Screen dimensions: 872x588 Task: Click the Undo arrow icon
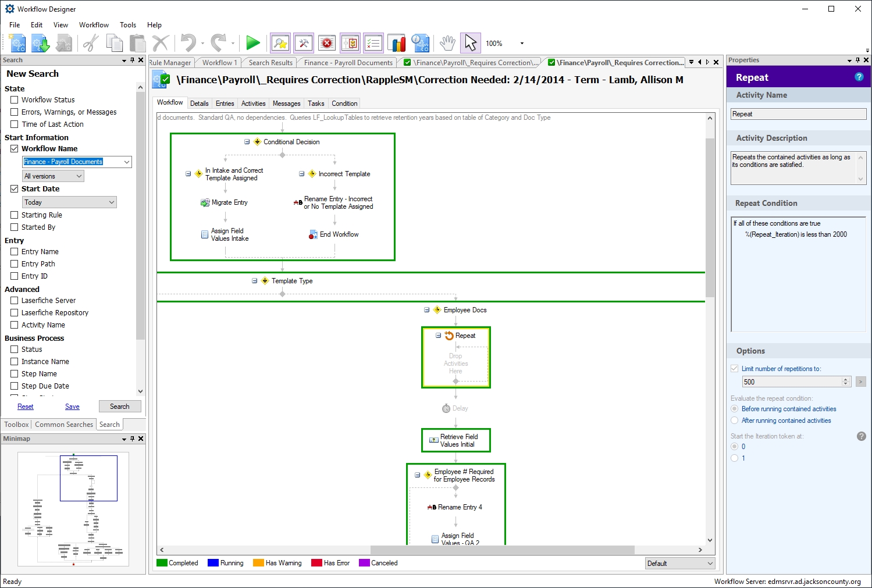point(188,43)
